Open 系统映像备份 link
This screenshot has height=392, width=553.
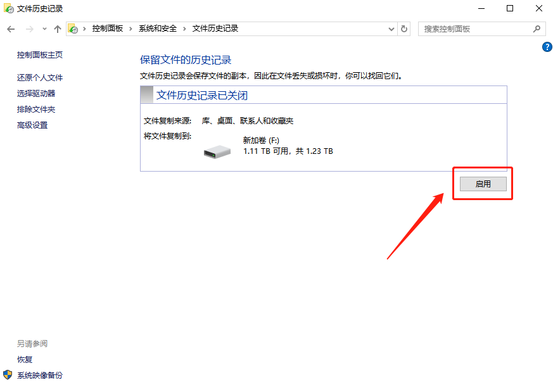point(40,376)
